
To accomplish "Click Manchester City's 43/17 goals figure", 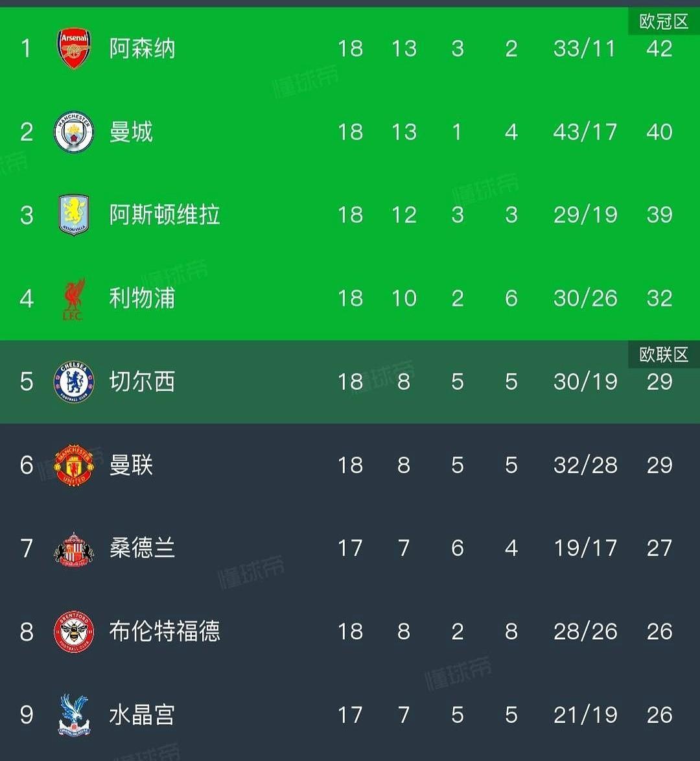I will coord(585,132).
